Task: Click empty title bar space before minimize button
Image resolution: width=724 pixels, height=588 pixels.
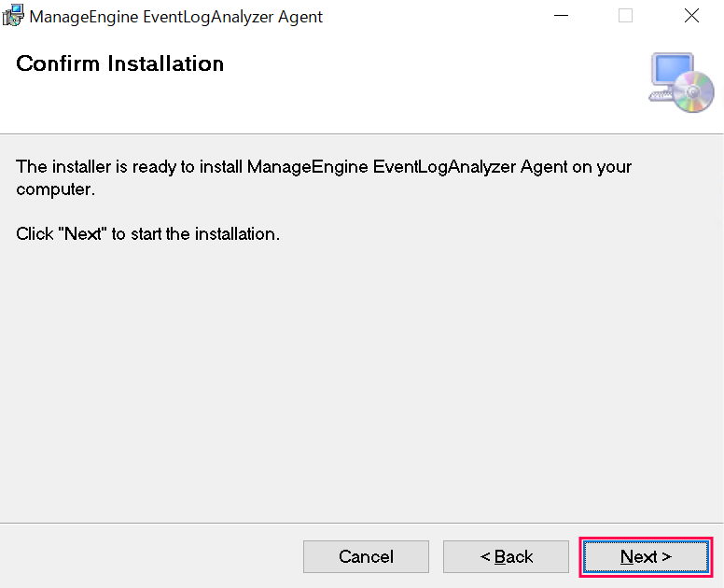Action: 439,16
